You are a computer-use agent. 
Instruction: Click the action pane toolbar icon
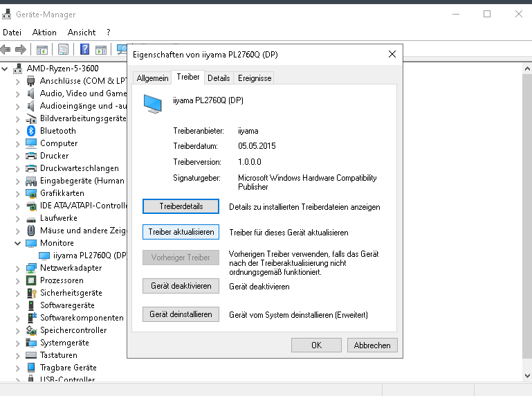click(101, 50)
